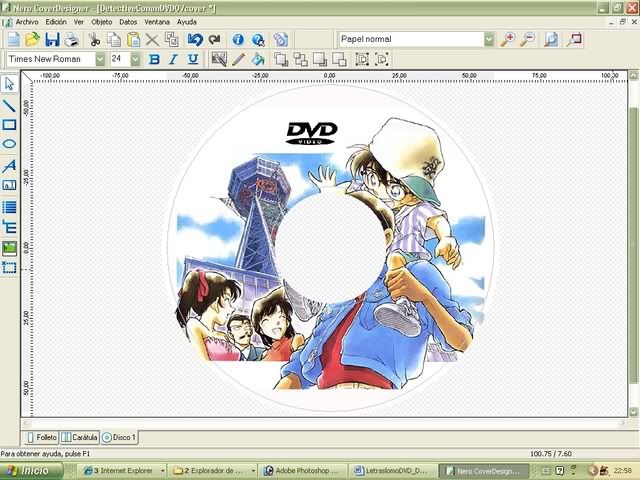Toggle Bold text formatting
Viewport: 640px width, 480px height.
154,60
